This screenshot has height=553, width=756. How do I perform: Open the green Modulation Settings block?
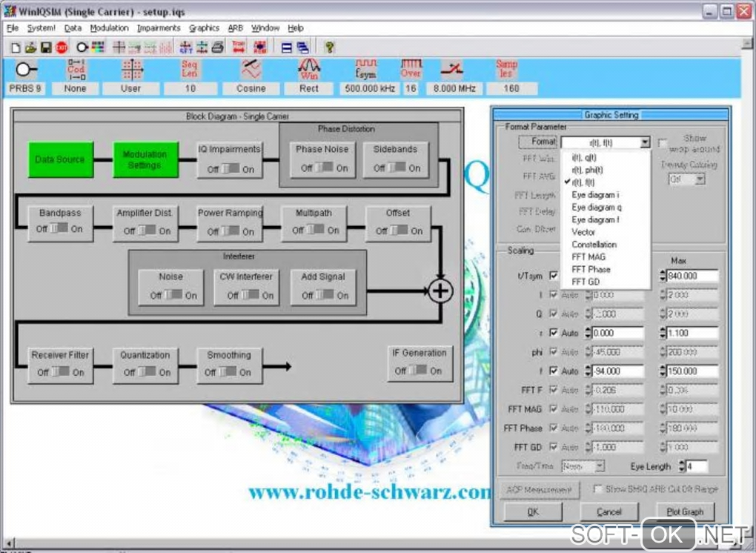point(145,159)
